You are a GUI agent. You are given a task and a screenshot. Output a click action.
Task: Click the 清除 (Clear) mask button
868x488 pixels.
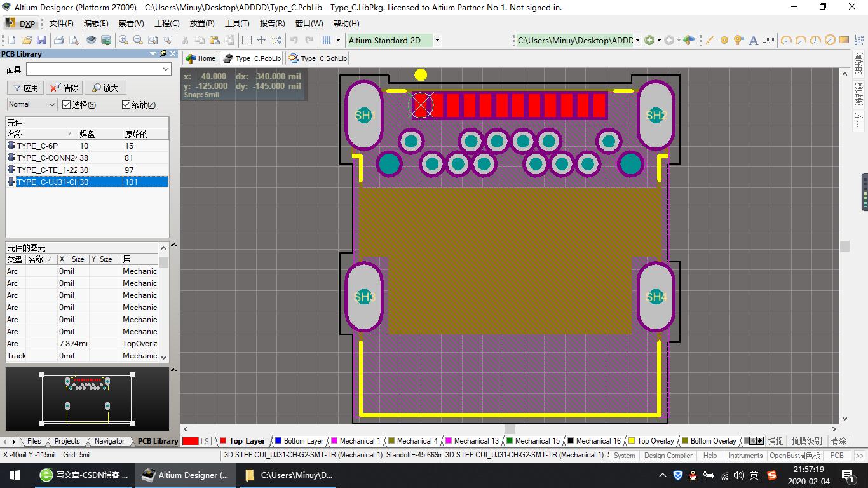tap(64, 88)
